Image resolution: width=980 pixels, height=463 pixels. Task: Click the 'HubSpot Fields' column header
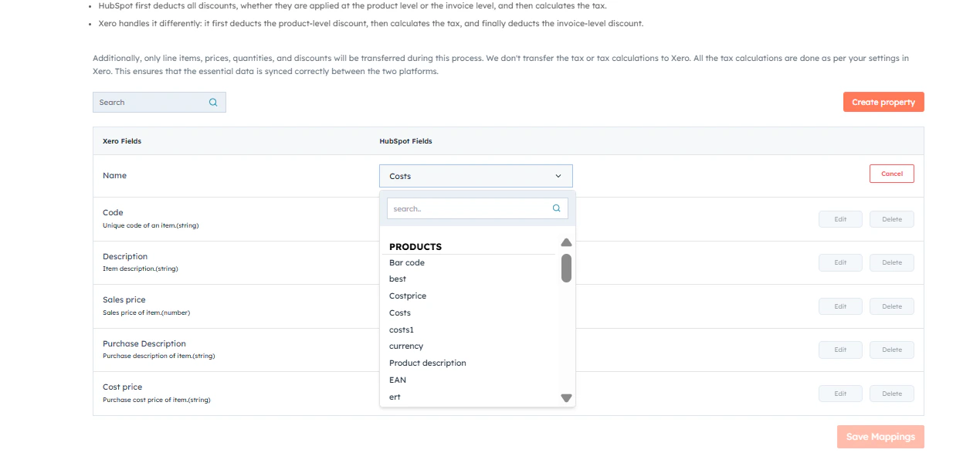405,141
